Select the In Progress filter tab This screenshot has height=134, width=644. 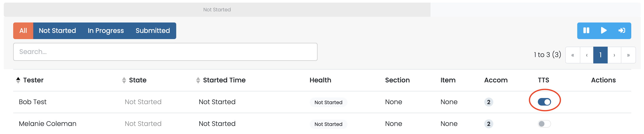click(x=105, y=31)
